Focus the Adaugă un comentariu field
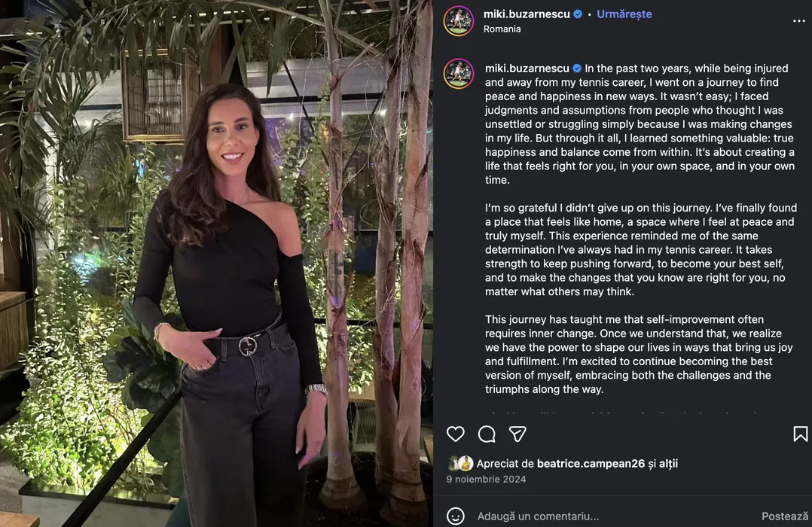812x527 pixels. [603, 516]
